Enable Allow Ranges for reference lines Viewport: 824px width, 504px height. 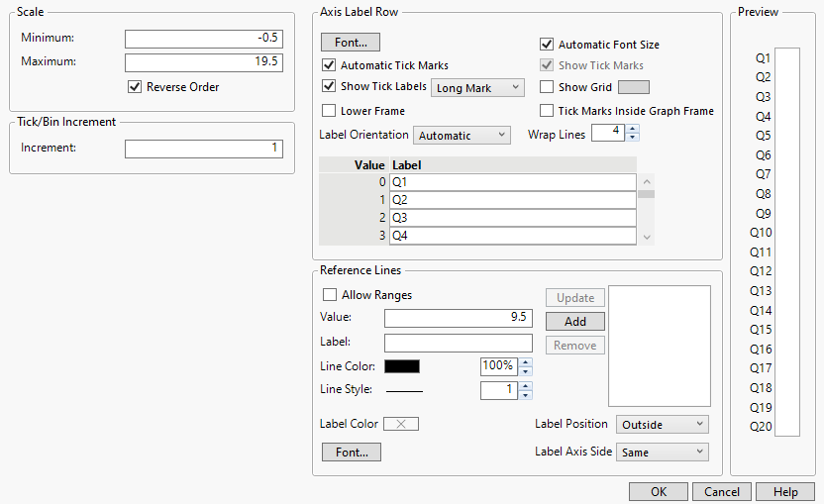click(x=330, y=295)
